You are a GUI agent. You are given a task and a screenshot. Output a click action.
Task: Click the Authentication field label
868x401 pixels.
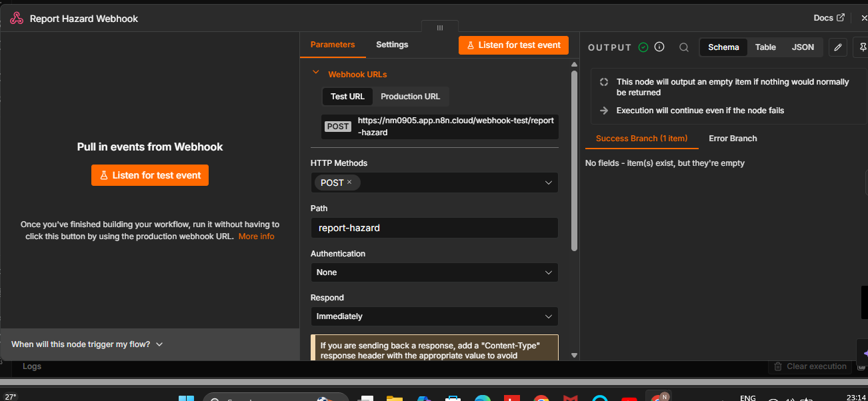coord(338,254)
